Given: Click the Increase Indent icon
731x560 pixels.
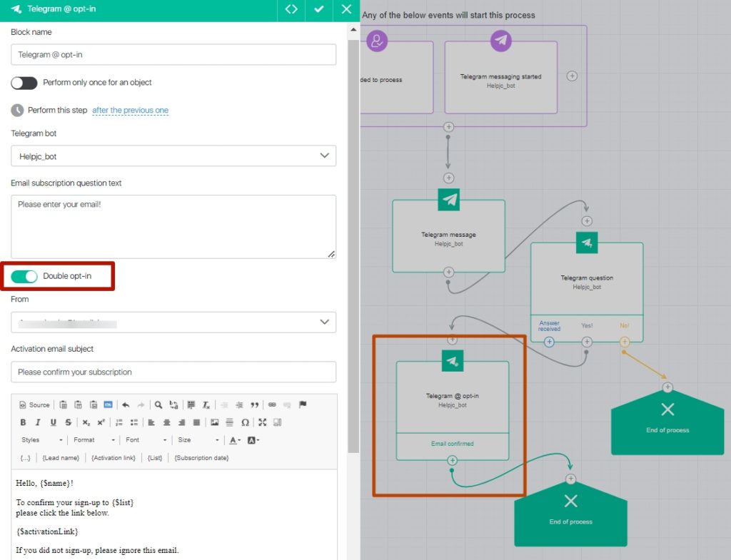Looking at the screenshot, I should 239,405.
